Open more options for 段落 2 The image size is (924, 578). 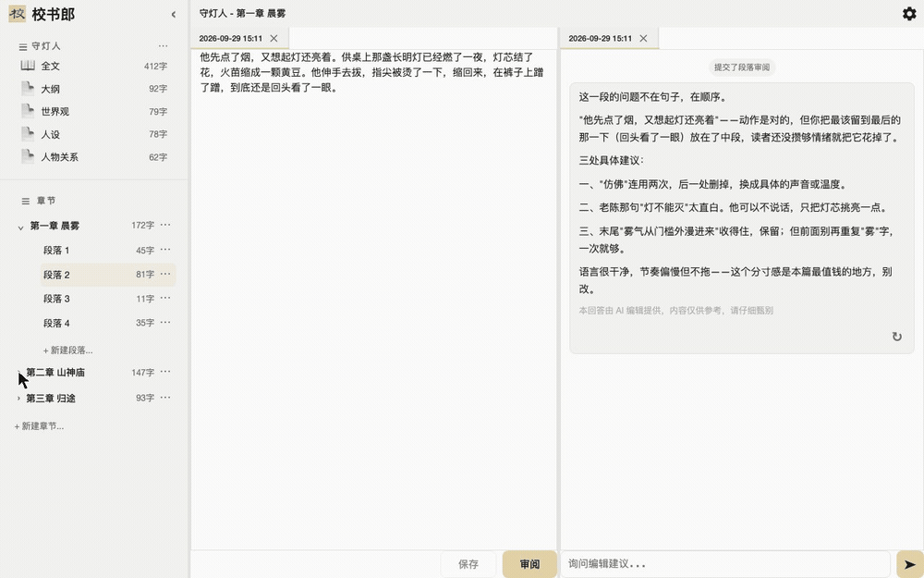tap(165, 274)
